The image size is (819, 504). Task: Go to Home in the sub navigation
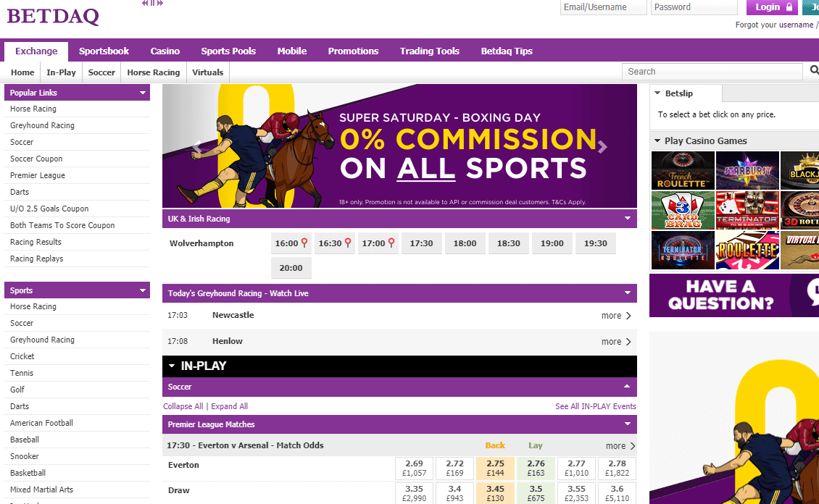[x=22, y=72]
